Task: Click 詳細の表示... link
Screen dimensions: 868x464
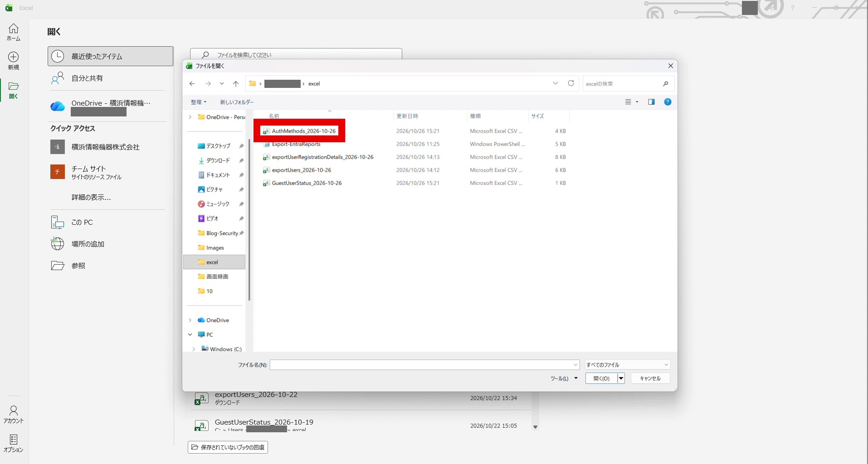Action: coord(91,197)
